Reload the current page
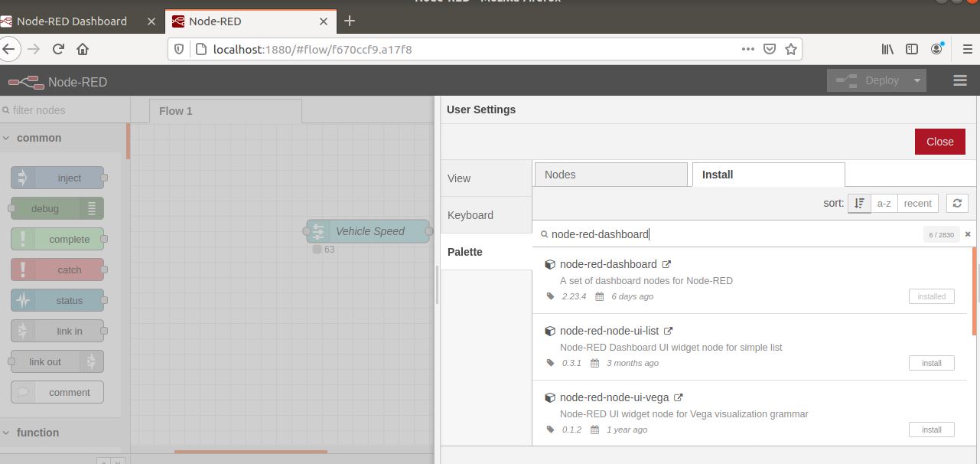This screenshot has height=464, width=980. [x=58, y=49]
